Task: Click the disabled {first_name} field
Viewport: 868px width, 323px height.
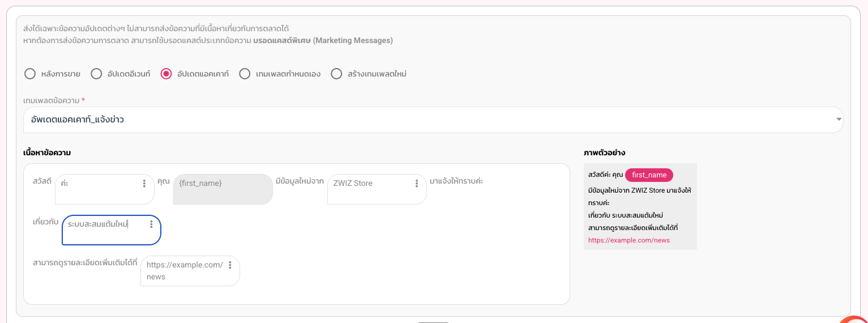Action: (x=223, y=189)
